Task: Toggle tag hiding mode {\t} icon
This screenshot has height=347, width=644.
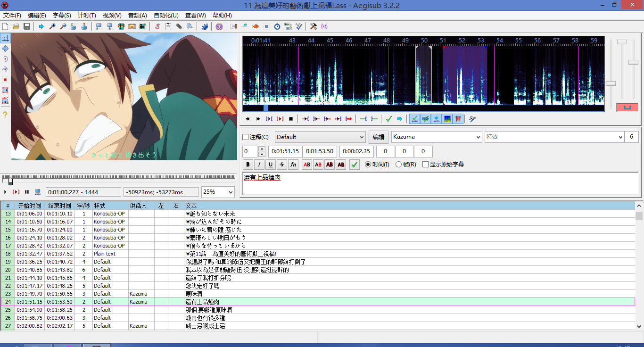Action: click(324, 26)
